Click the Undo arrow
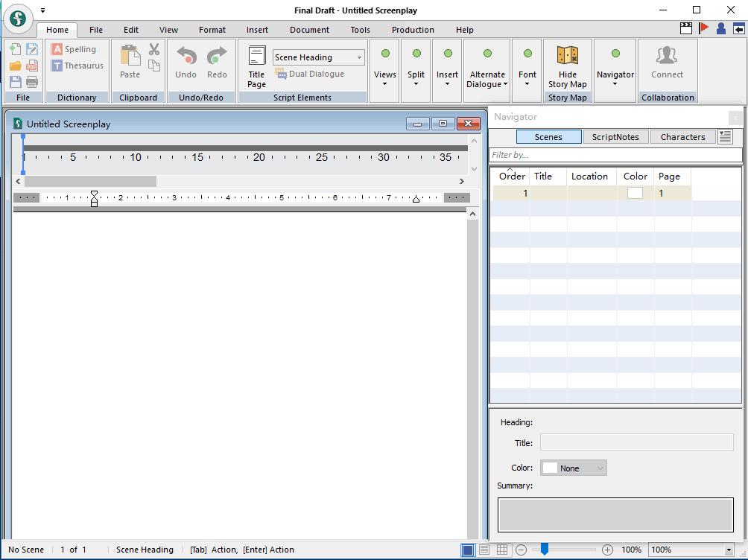Viewport: 748px width, 560px height. (186, 62)
